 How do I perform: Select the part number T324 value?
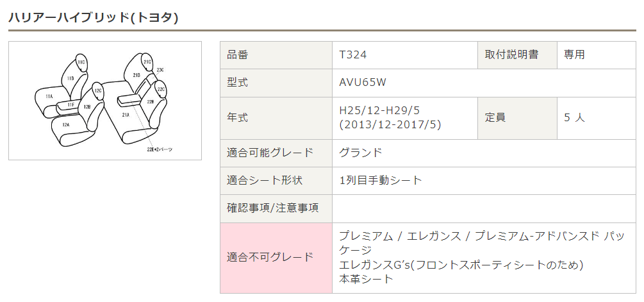pyautogui.click(x=353, y=55)
